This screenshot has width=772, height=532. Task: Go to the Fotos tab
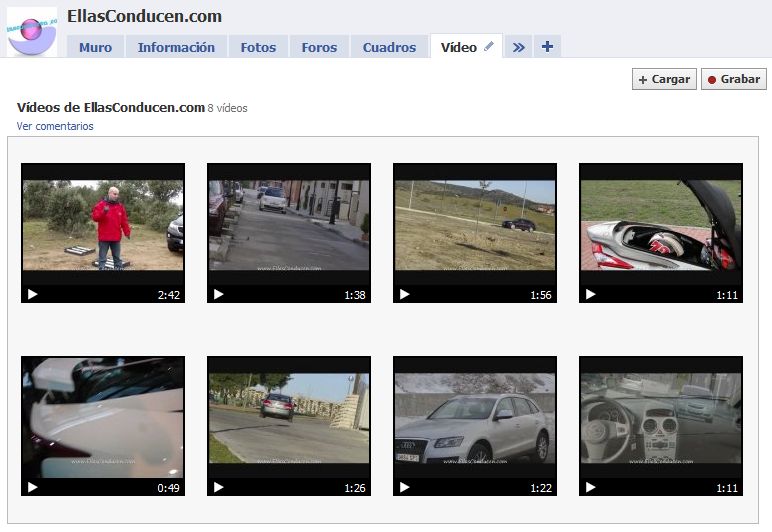258,47
